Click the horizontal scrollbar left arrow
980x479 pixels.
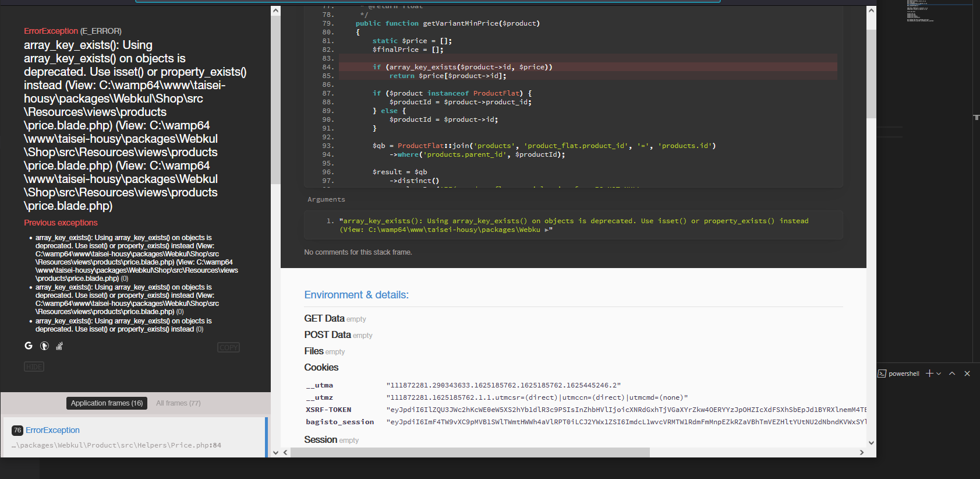pos(285,452)
